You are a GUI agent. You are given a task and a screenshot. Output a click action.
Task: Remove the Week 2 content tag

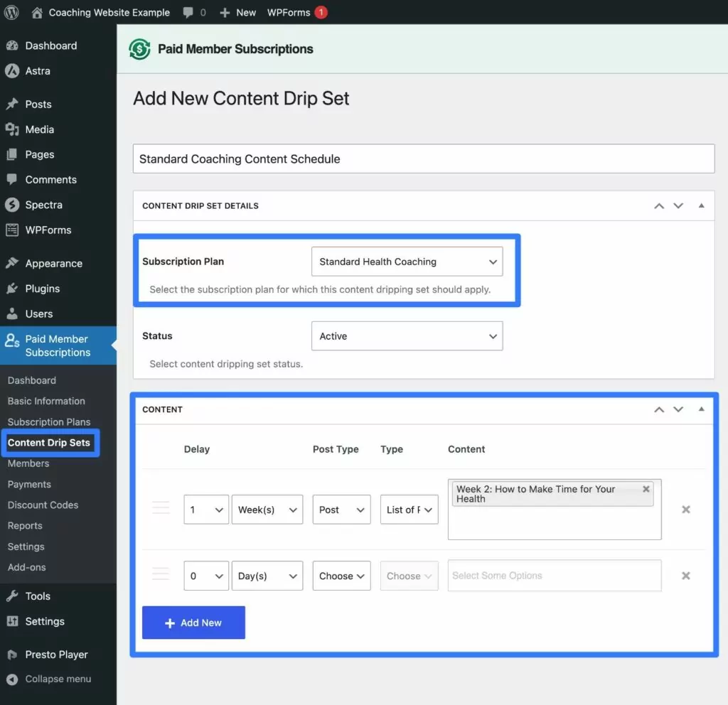(646, 489)
